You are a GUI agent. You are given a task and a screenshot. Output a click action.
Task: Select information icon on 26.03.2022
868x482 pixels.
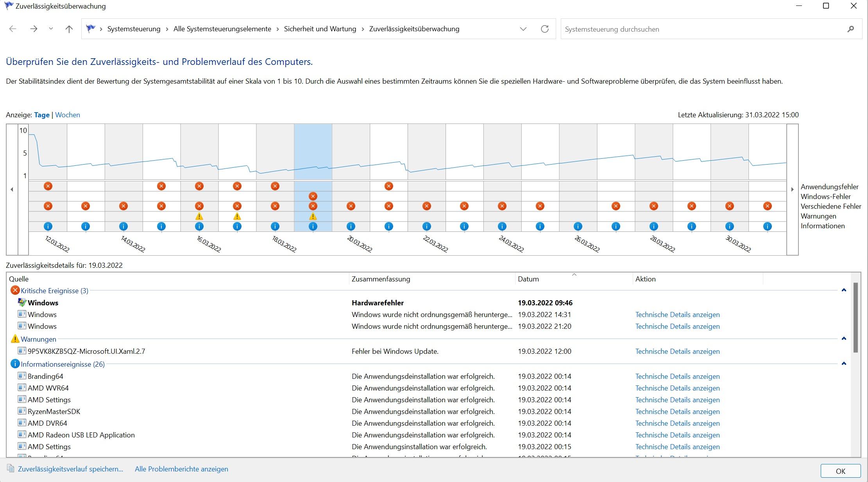pyautogui.click(x=578, y=226)
